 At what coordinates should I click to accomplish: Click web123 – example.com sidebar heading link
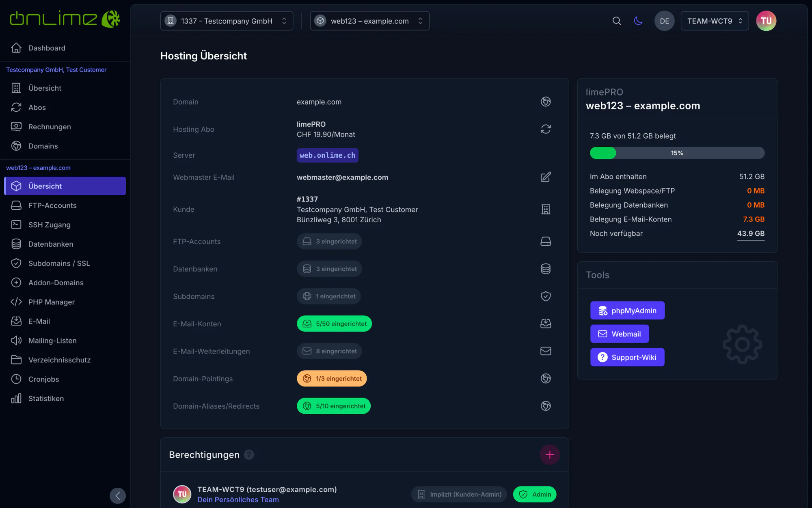[x=39, y=168]
